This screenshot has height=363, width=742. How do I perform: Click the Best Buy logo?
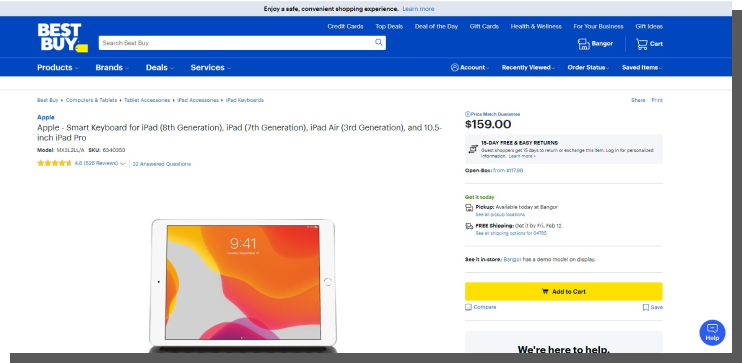tap(62, 37)
